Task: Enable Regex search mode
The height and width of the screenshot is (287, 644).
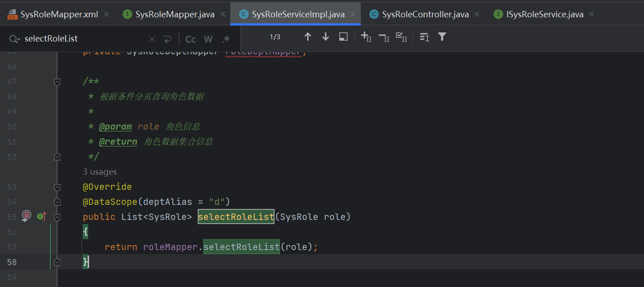Action: (226, 39)
